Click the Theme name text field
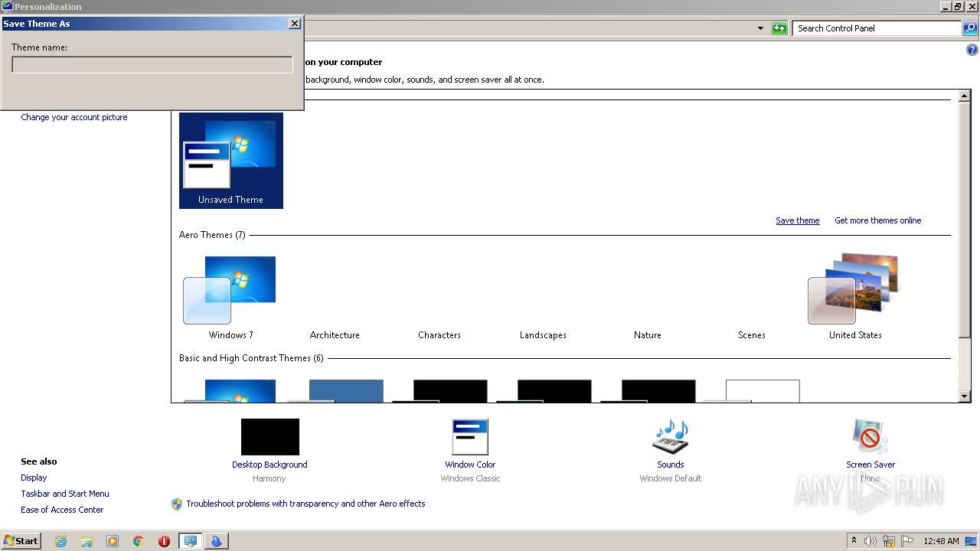 (152, 65)
